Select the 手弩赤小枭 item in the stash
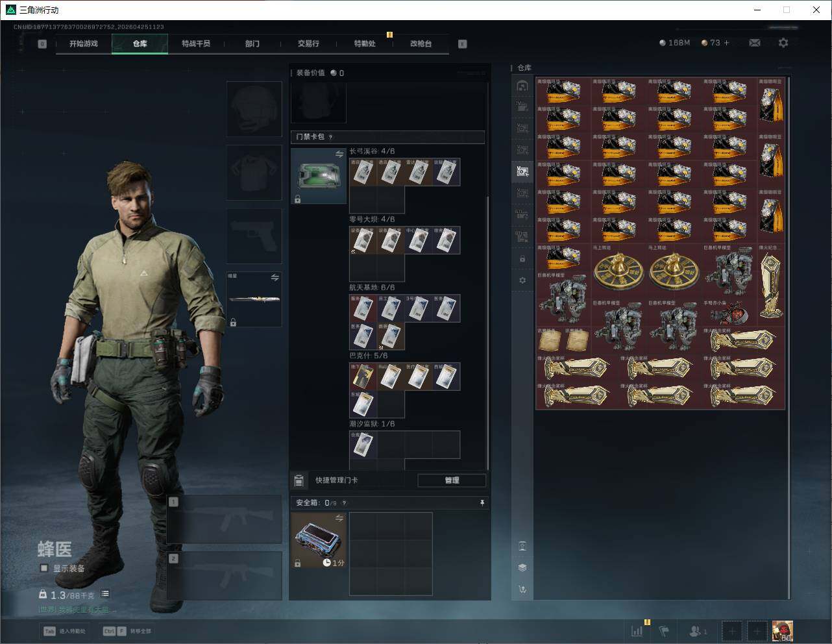 point(730,313)
